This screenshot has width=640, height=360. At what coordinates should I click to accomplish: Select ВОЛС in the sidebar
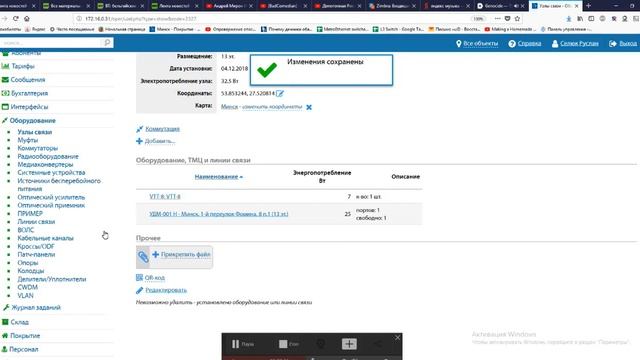(x=26, y=230)
